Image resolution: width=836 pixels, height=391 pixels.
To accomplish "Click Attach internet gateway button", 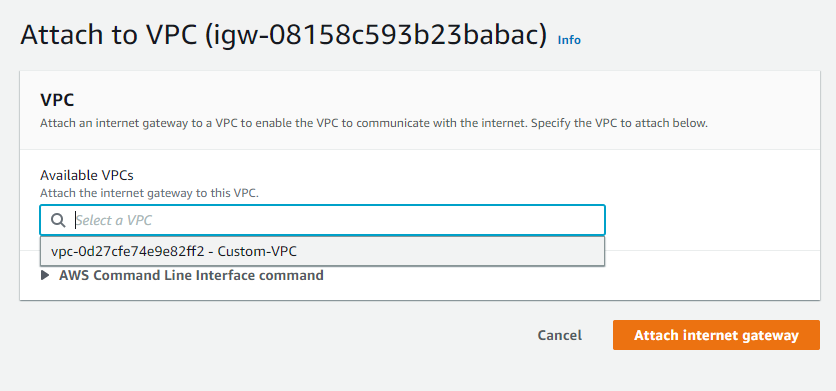I will point(716,335).
